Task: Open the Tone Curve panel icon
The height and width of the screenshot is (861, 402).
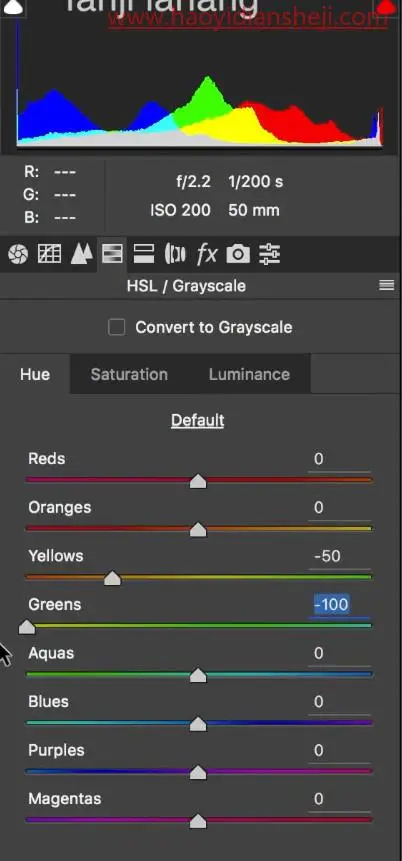Action: [49, 254]
